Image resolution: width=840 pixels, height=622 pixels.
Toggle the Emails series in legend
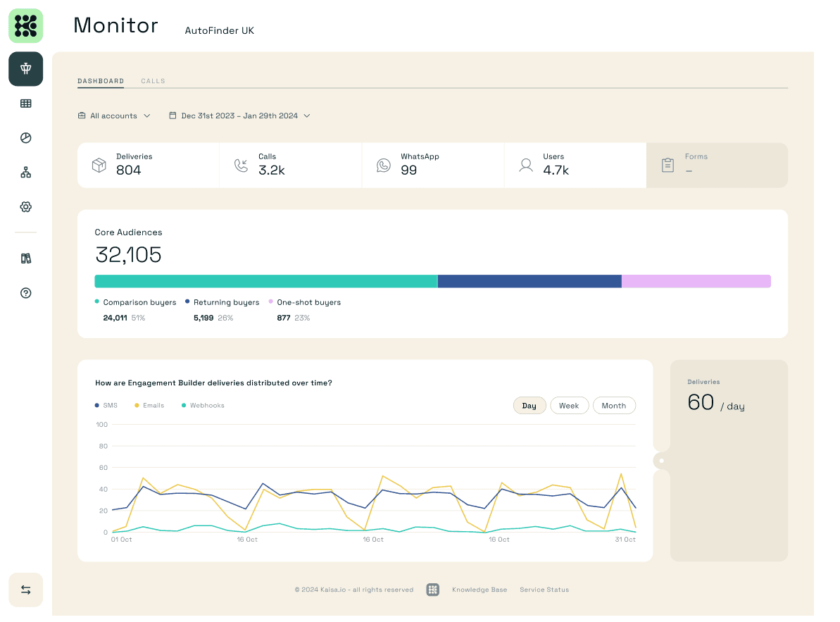[149, 406]
